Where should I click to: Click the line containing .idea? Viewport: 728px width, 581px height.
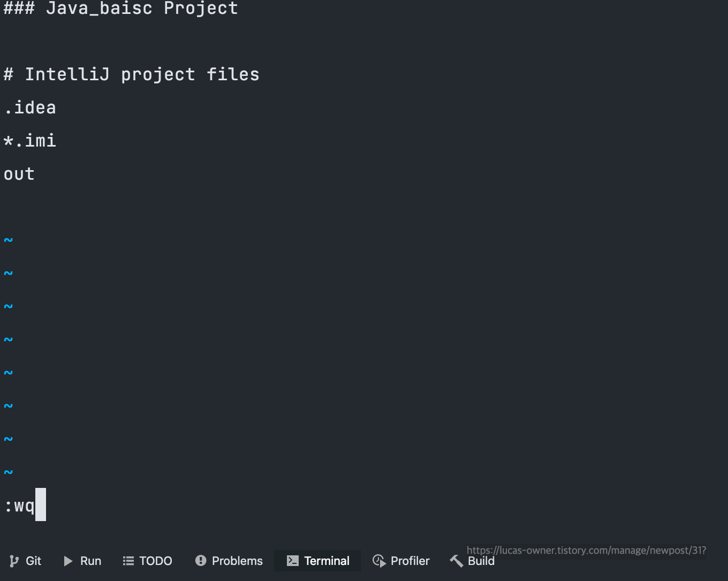(30, 107)
